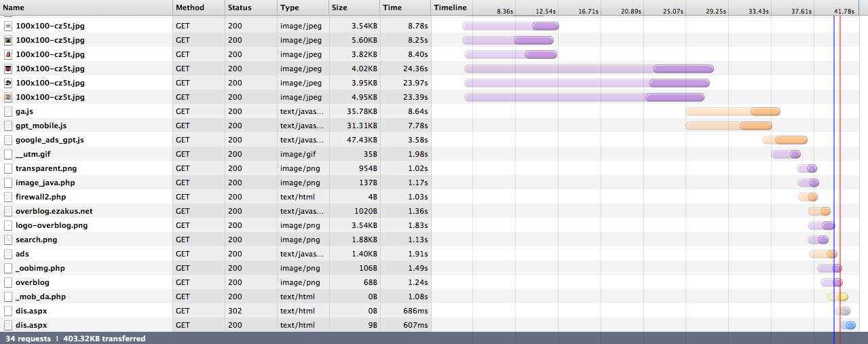Select the dis.aspx request with 302 status

[x=31, y=311]
